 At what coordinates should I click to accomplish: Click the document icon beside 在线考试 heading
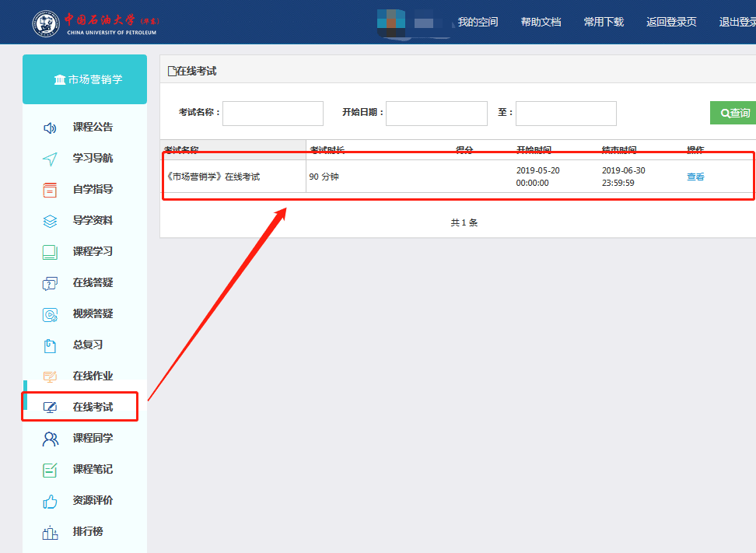point(172,72)
